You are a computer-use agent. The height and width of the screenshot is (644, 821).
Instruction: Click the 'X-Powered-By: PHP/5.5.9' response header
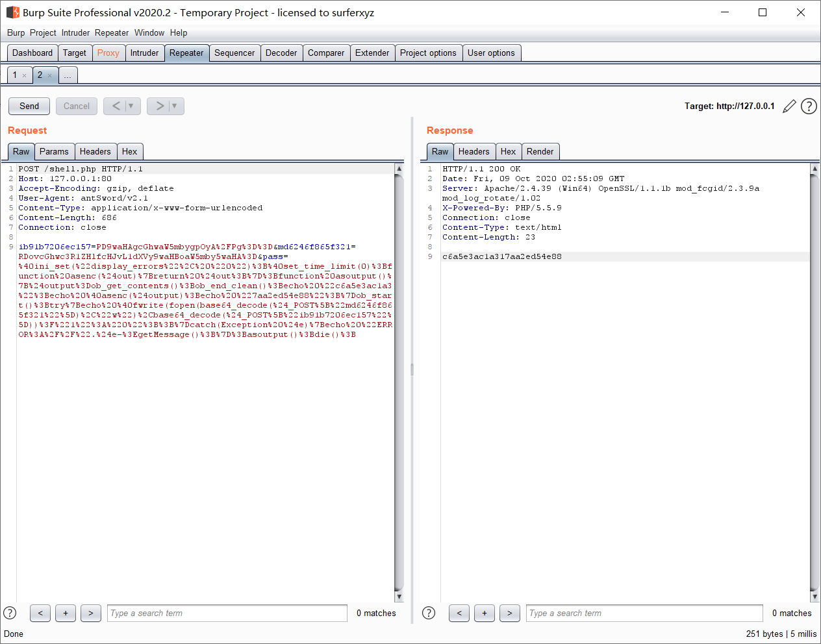pyautogui.click(x=502, y=208)
